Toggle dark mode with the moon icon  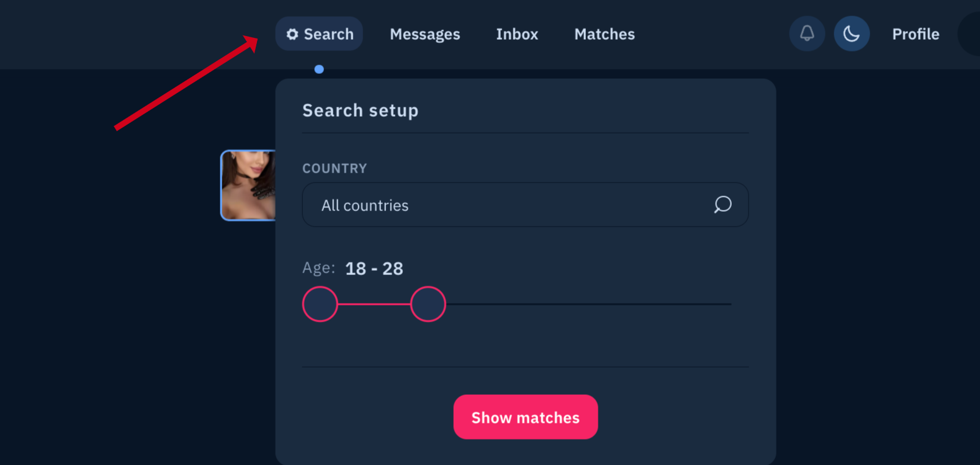[x=852, y=34]
